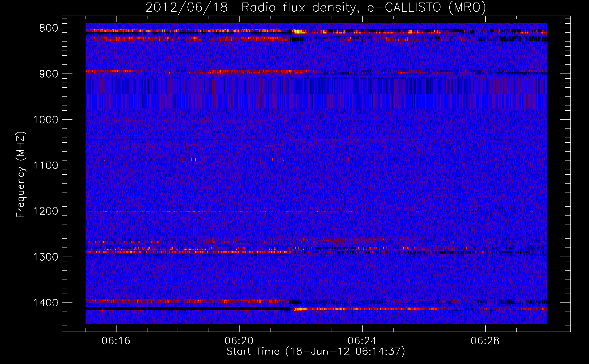Viewport: 589px width, 364px height.
Task: Click the 06:20 time tick label
Action: [x=239, y=341]
